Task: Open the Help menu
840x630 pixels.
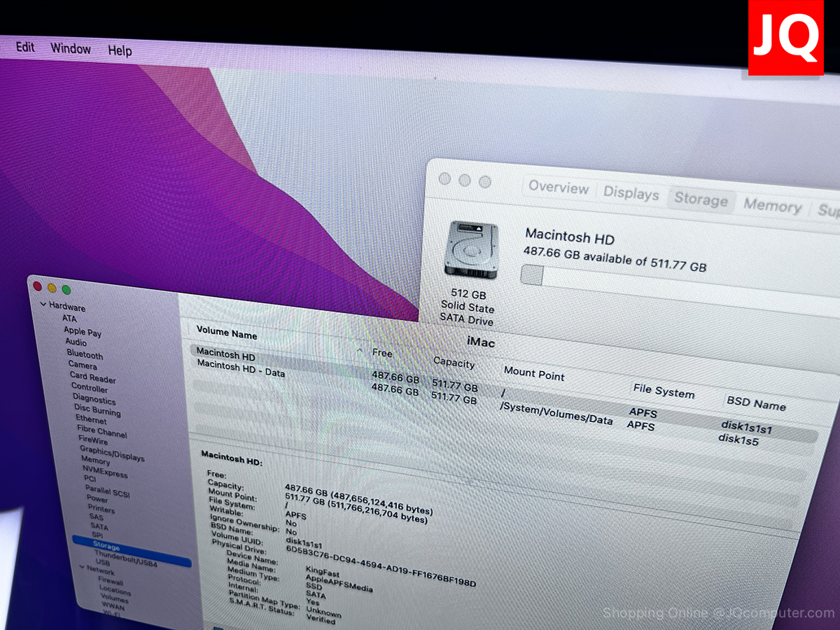Action: (120, 50)
